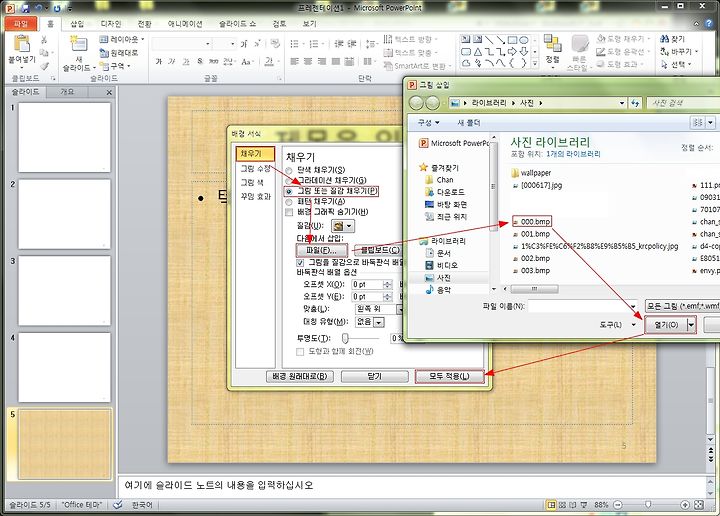Viewport: 720px width, 516px height.
Task: Click the New Slide (새 슬라이드) icon
Action: pos(79,44)
